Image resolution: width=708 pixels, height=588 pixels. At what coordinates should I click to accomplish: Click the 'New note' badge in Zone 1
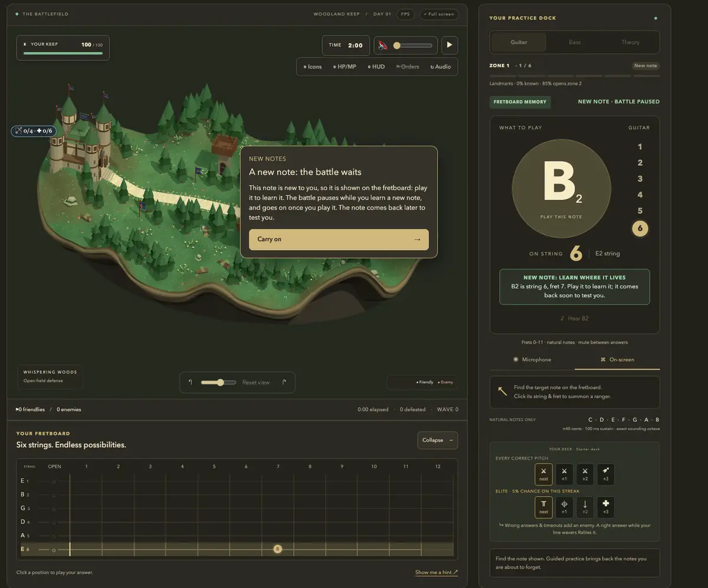(645, 65)
